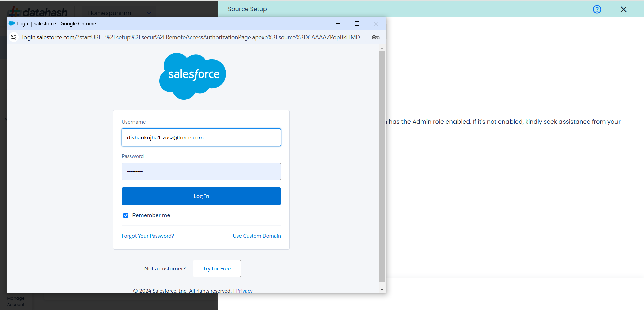Click the login.salesforce.com URL in address bar
Image resolution: width=644 pixels, height=310 pixels.
(x=193, y=37)
